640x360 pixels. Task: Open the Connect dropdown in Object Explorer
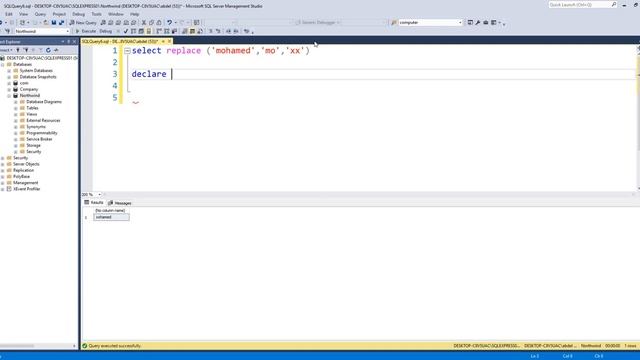7,50
